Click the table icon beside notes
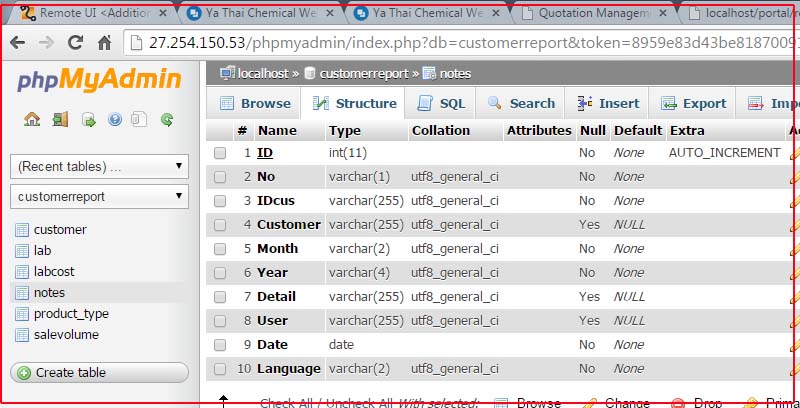 [22, 293]
